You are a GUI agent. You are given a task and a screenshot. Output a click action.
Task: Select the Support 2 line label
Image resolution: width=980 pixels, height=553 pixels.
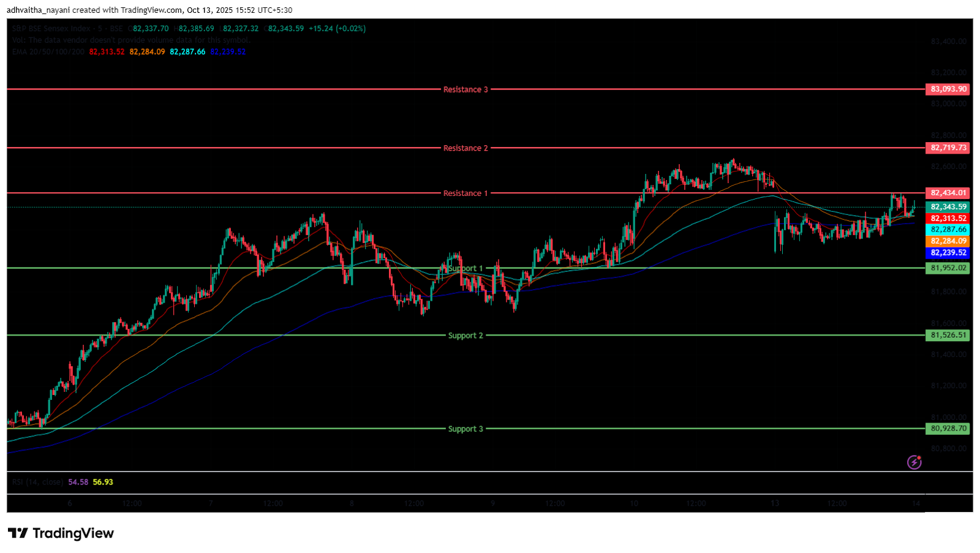coord(466,336)
